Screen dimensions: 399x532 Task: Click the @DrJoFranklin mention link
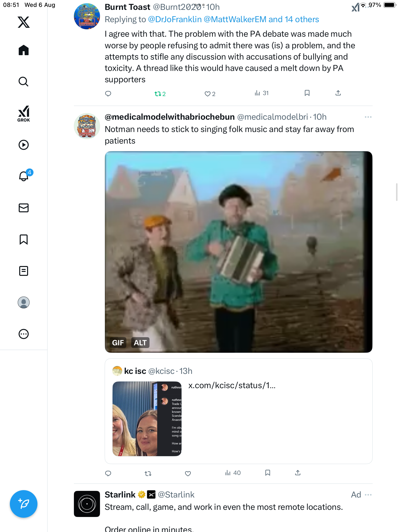[175, 19]
